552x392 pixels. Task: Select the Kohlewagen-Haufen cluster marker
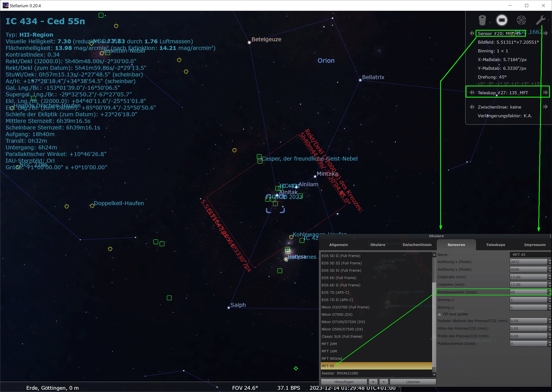coord(291,237)
